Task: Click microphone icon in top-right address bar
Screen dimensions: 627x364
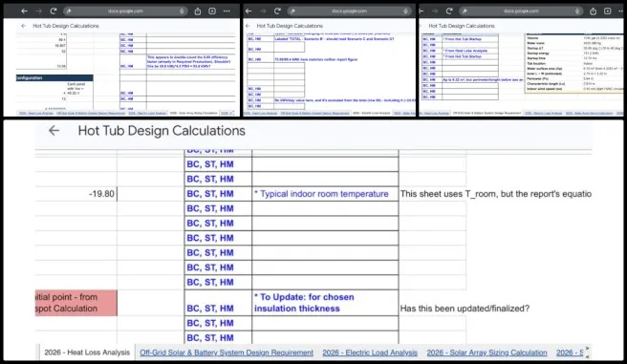Action: pyautogui.click(x=577, y=11)
